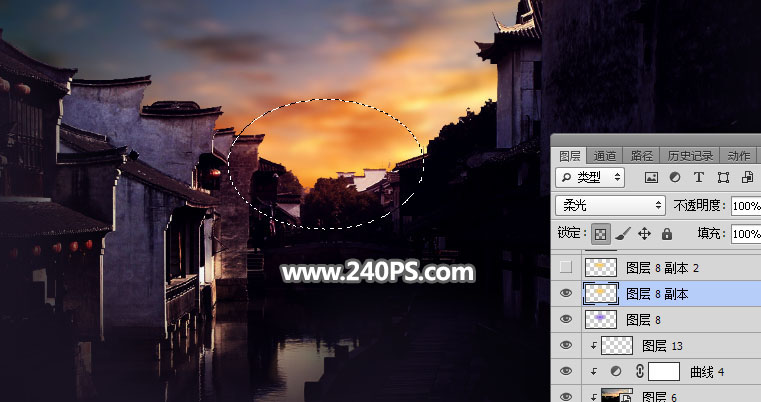The image size is (761, 402).
Task: Enable lock transparent pixels icon
Action: (600, 234)
